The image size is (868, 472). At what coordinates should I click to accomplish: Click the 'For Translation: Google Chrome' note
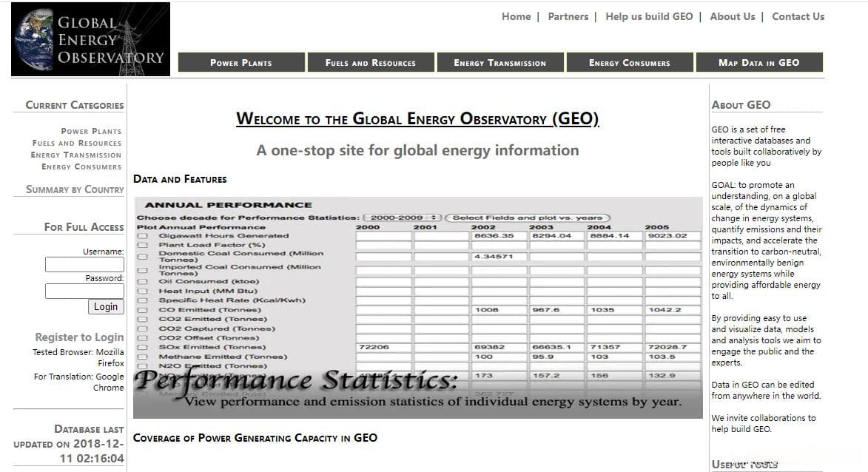(x=78, y=382)
